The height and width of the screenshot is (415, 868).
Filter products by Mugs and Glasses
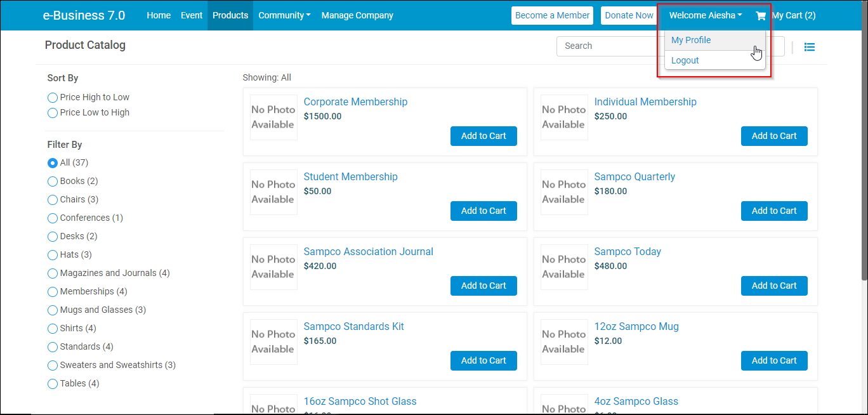(x=52, y=310)
